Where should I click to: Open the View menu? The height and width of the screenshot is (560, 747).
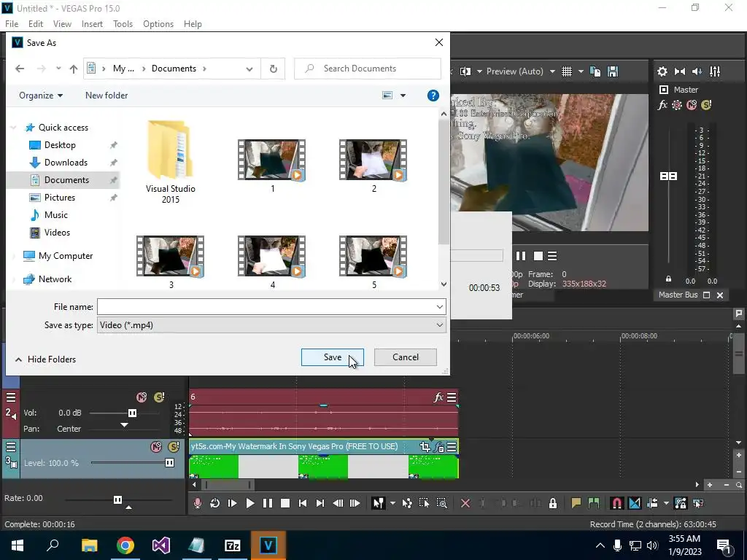[x=63, y=24]
